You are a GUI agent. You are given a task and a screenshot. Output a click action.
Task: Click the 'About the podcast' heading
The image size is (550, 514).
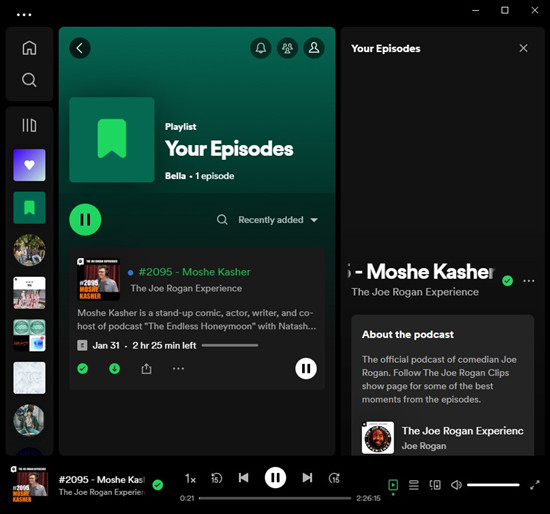[408, 334]
